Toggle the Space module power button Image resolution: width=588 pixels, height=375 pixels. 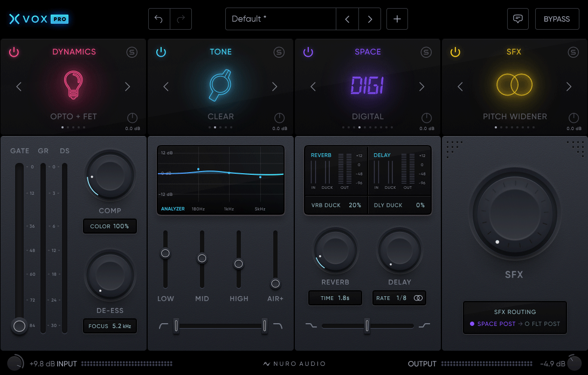[x=308, y=52]
